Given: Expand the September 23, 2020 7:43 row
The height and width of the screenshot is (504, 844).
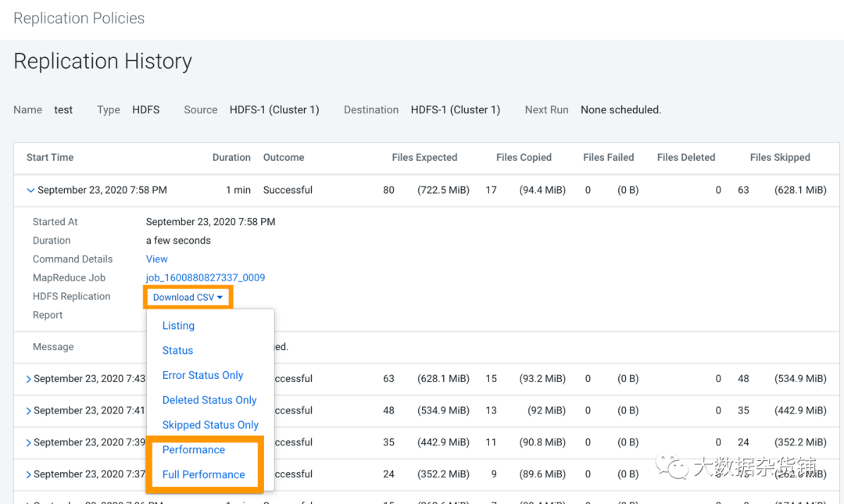Looking at the screenshot, I should coord(29,379).
